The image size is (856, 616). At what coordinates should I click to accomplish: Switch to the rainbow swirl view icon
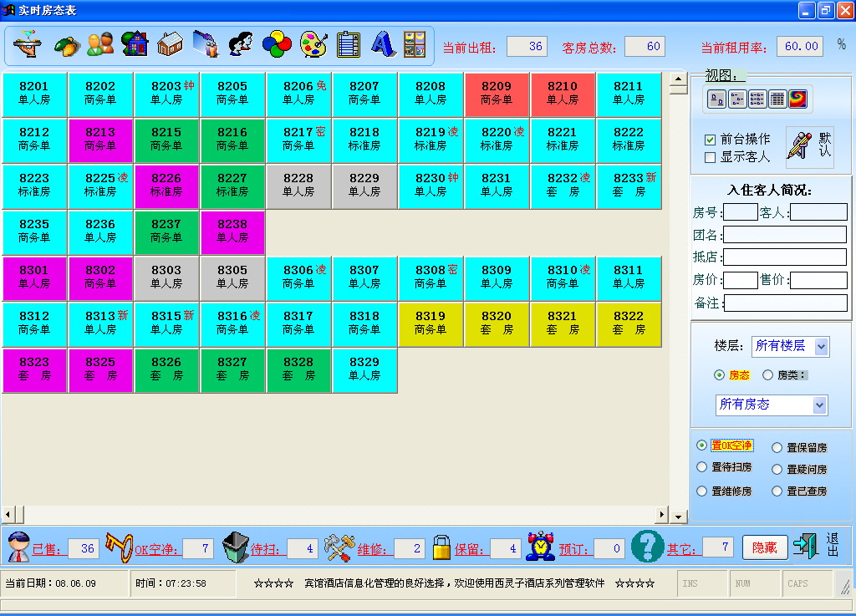point(797,99)
